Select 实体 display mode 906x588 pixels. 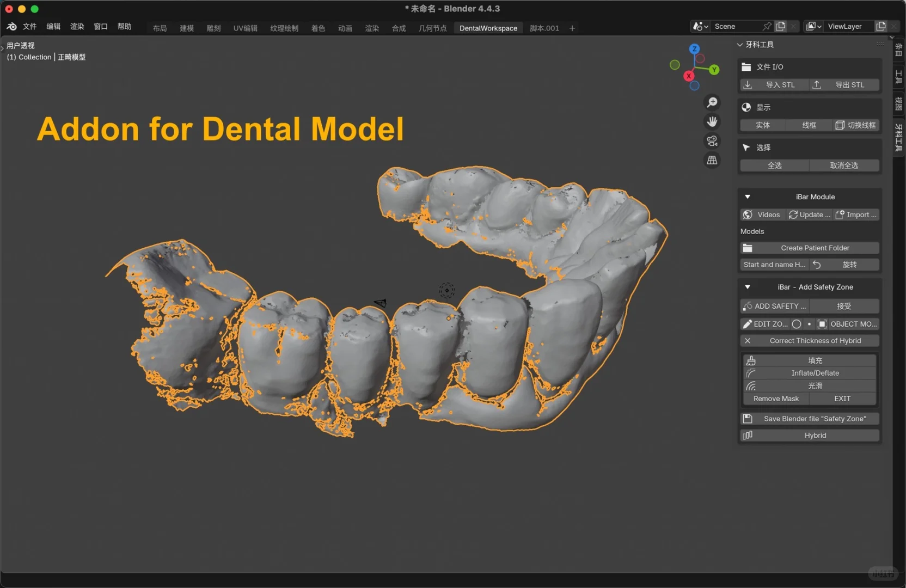(763, 125)
